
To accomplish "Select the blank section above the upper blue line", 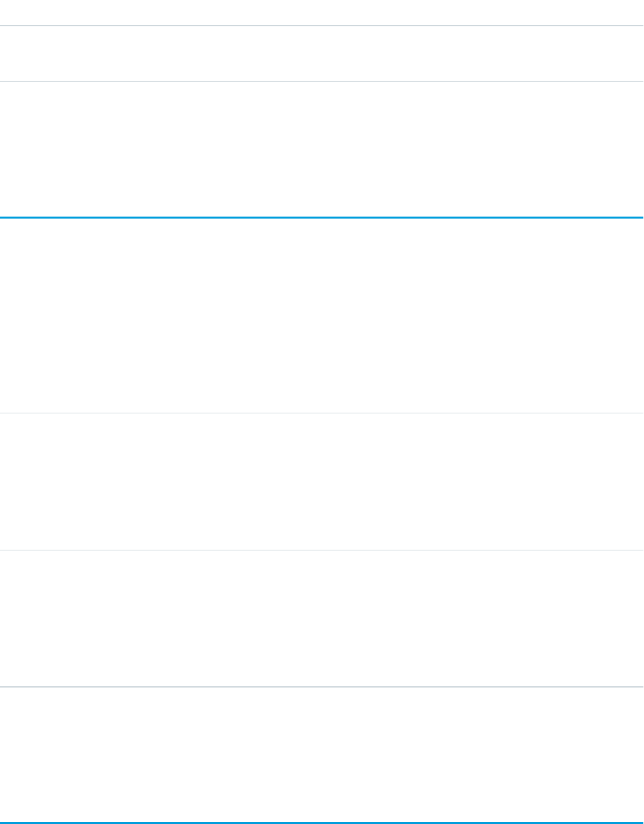I will pos(322,149).
